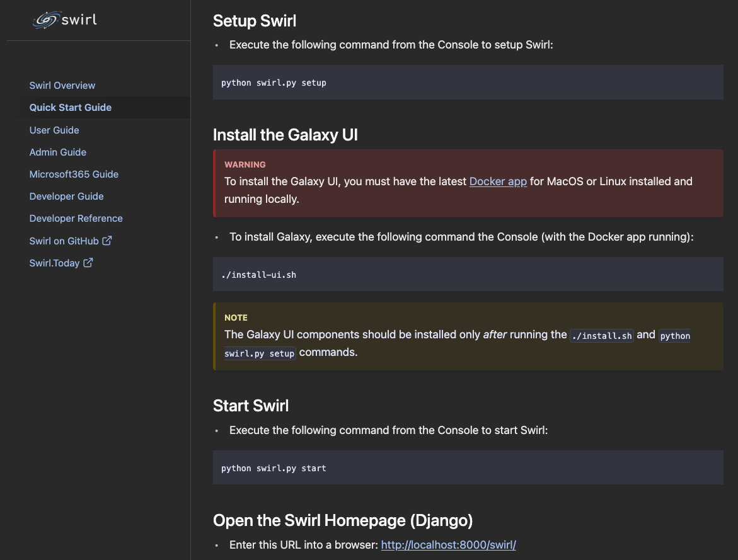
Task: Click the python swirl.py setup code block
Action: [468, 83]
